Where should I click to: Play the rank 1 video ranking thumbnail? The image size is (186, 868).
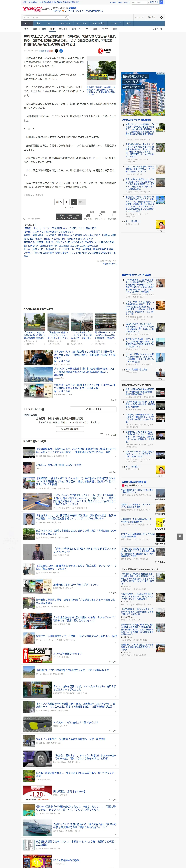tap(160, 393)
